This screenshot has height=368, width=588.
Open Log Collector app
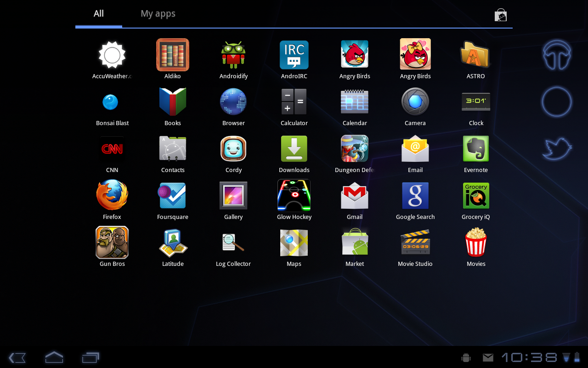point(233,242)
